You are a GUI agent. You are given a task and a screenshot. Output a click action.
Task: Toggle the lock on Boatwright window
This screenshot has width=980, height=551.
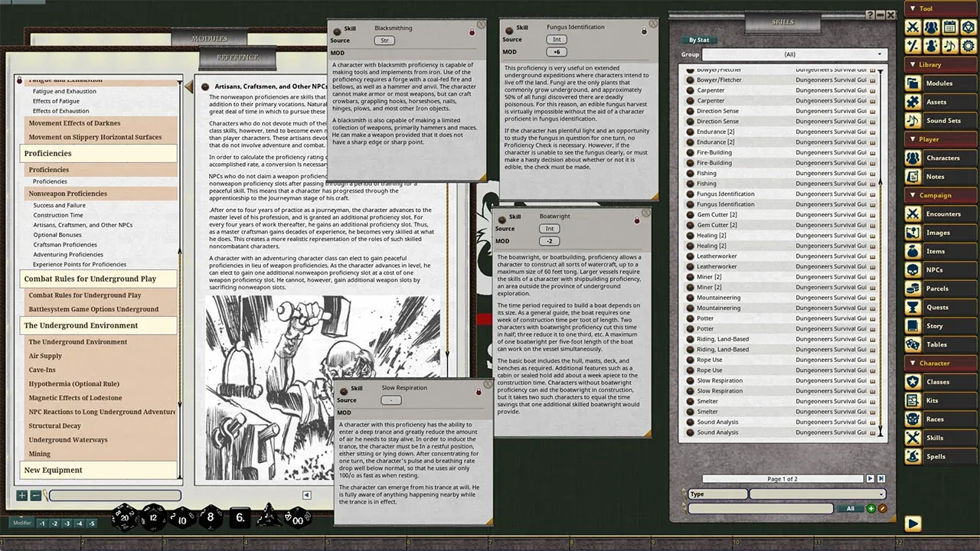point(637,219)
